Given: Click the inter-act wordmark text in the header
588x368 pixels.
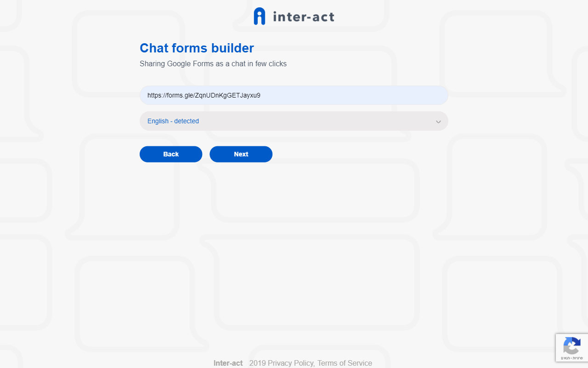Looking at the screenshot, I should [305, 16].
